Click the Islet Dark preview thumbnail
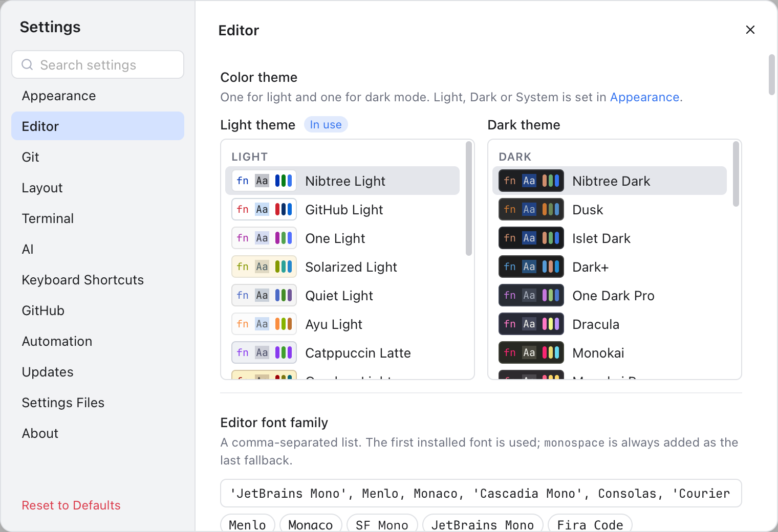Screen dimensions: 778x532 pos(531,238)
